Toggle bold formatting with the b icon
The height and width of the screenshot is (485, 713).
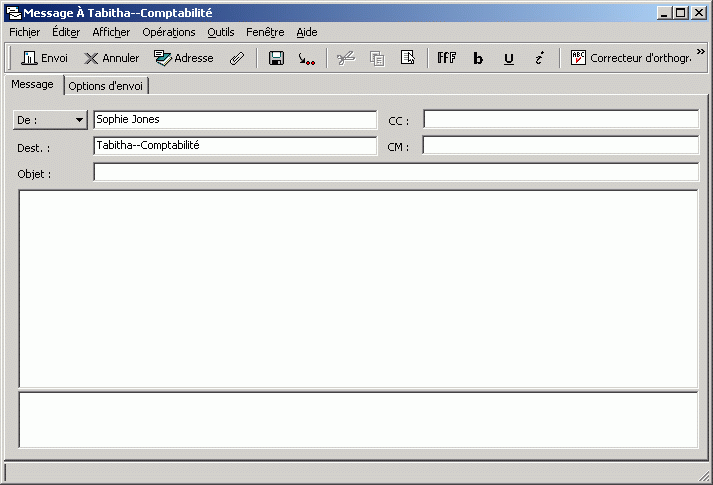(478, 58)
